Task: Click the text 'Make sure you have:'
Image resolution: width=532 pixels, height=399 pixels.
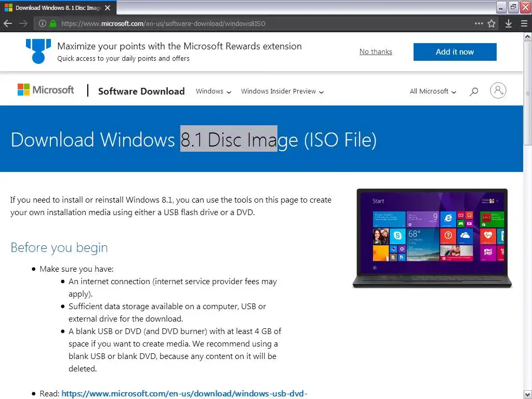Action: (x=77, y=269)
